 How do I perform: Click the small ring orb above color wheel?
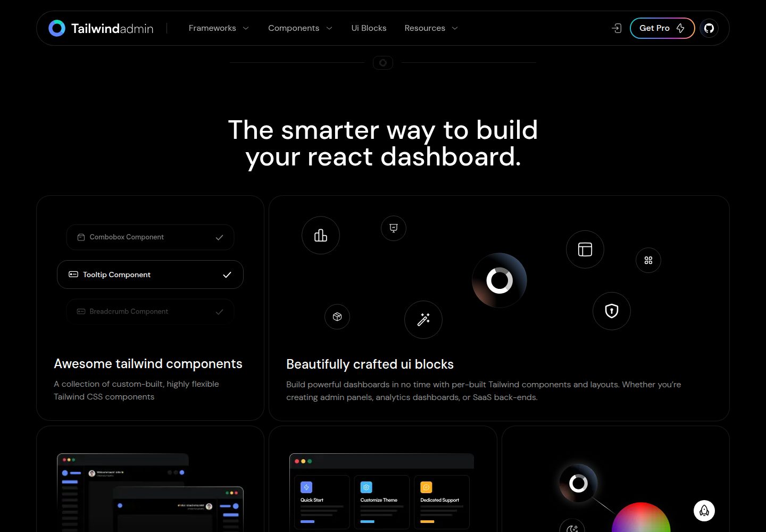pos(578,483)
